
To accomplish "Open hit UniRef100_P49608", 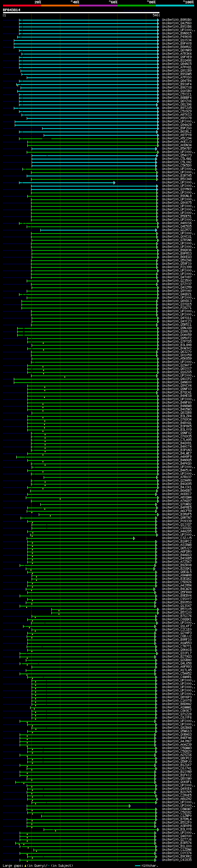I will [x=177, y=37].
